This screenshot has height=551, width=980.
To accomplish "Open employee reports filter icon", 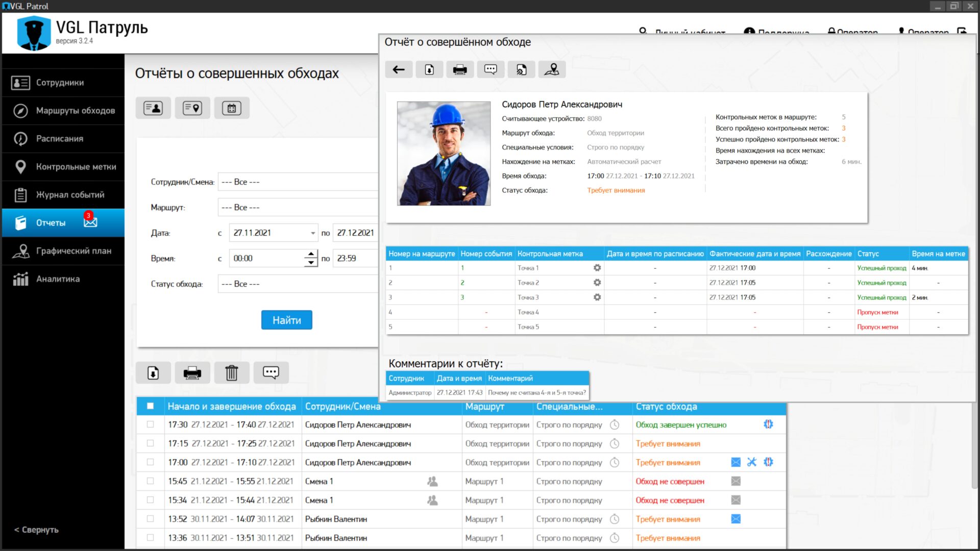I will click(153, 108).
